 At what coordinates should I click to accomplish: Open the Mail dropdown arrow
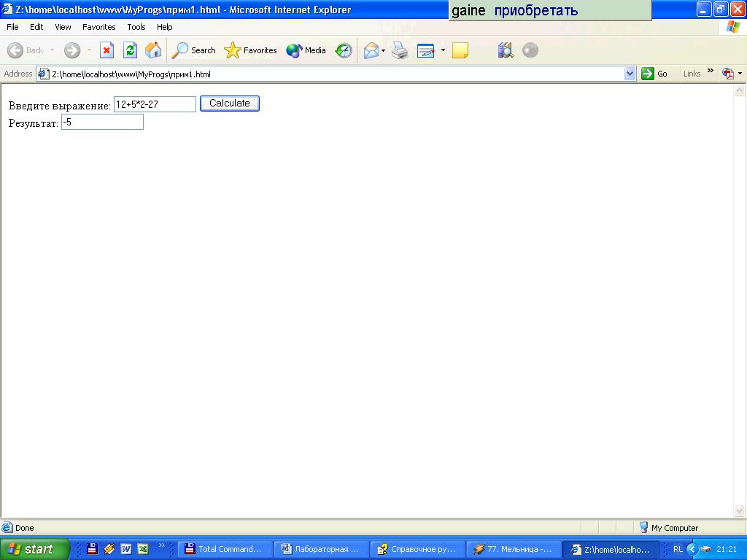383,50
